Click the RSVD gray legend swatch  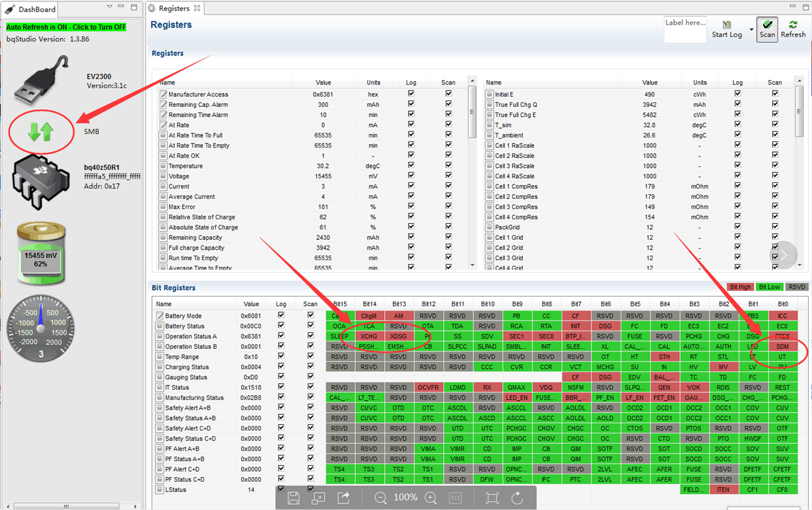(x=797, y=287)
